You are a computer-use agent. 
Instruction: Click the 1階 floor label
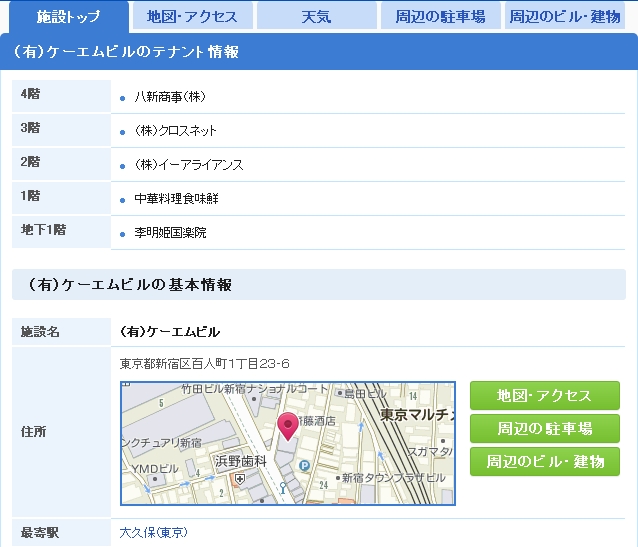pyautogui.click(x=31, y=196)
